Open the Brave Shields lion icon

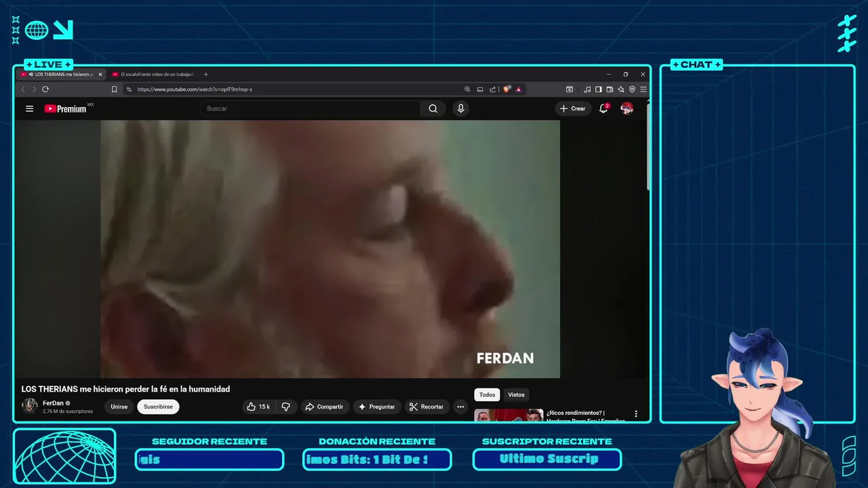pos(507,89)
